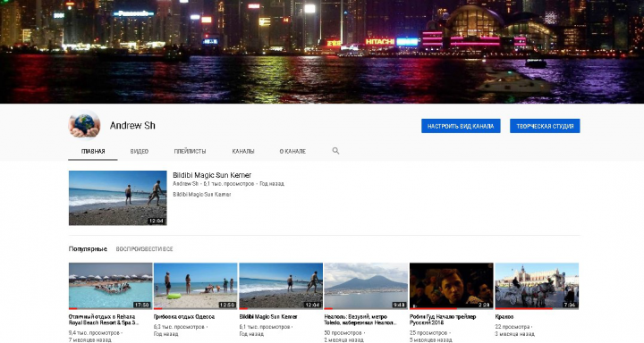Switch to the ГЛАВНАЯ tab
The width and height of the screenshot is (644, 343).
93,151
